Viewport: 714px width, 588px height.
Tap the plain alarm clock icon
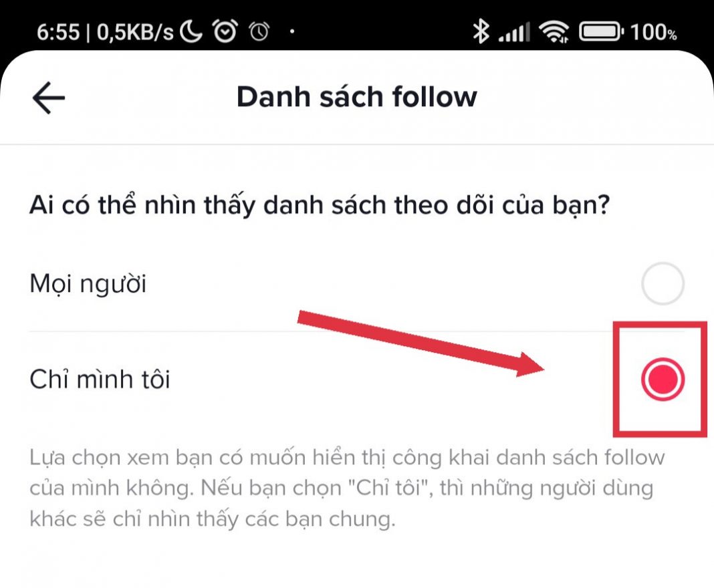(x=259, y=32)
